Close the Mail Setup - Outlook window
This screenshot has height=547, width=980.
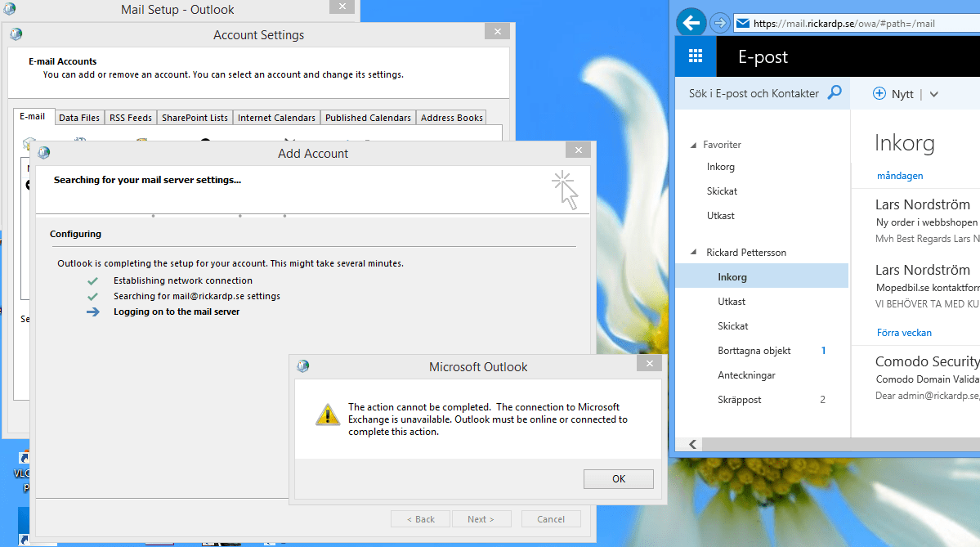pos(342,7)
